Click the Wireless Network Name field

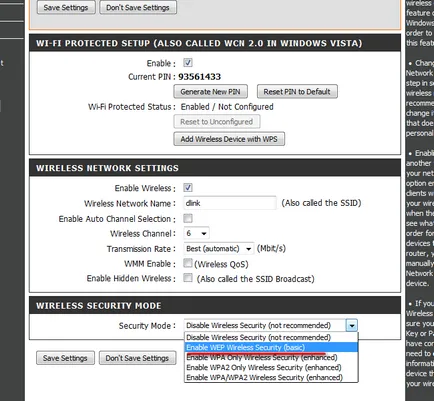[x=230, y=203]
